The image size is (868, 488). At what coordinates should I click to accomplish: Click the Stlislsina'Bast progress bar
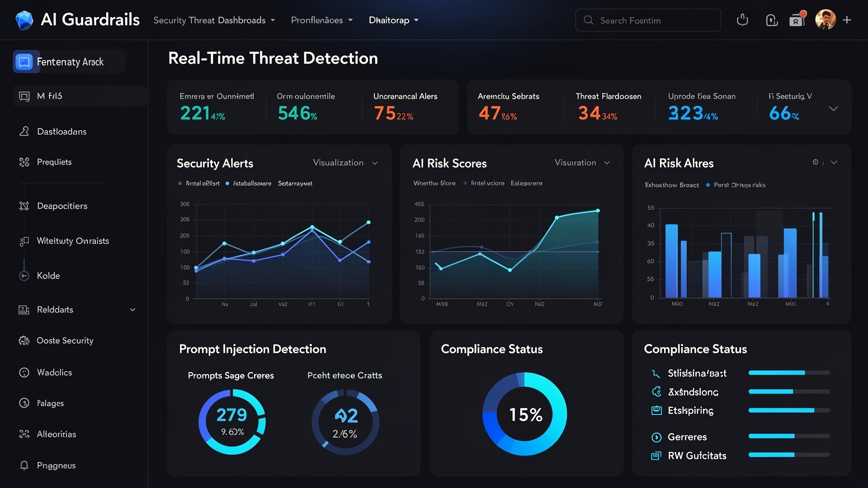click(789, 373)
